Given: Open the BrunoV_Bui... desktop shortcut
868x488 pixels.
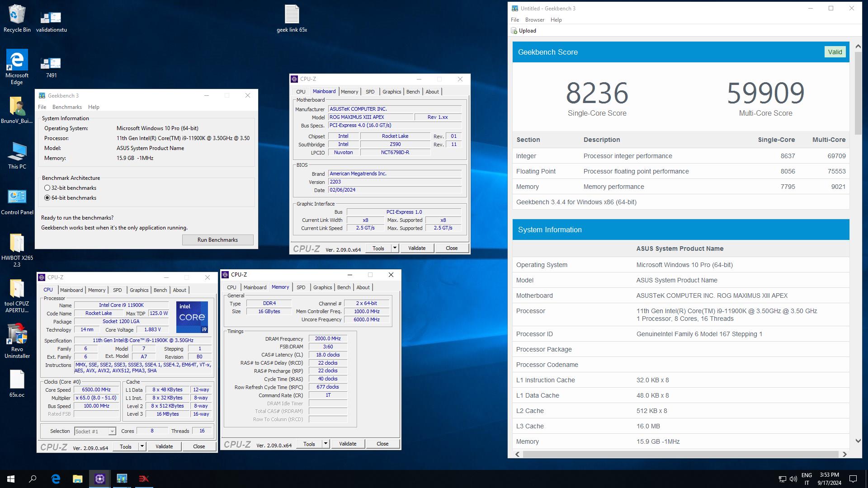Looking at the screenshot, I should coord(17,110).
